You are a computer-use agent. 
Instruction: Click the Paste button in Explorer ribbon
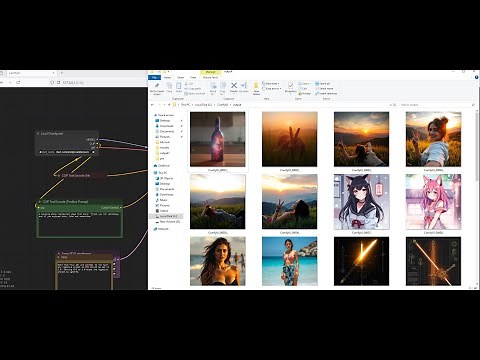[x=179, y=88]
